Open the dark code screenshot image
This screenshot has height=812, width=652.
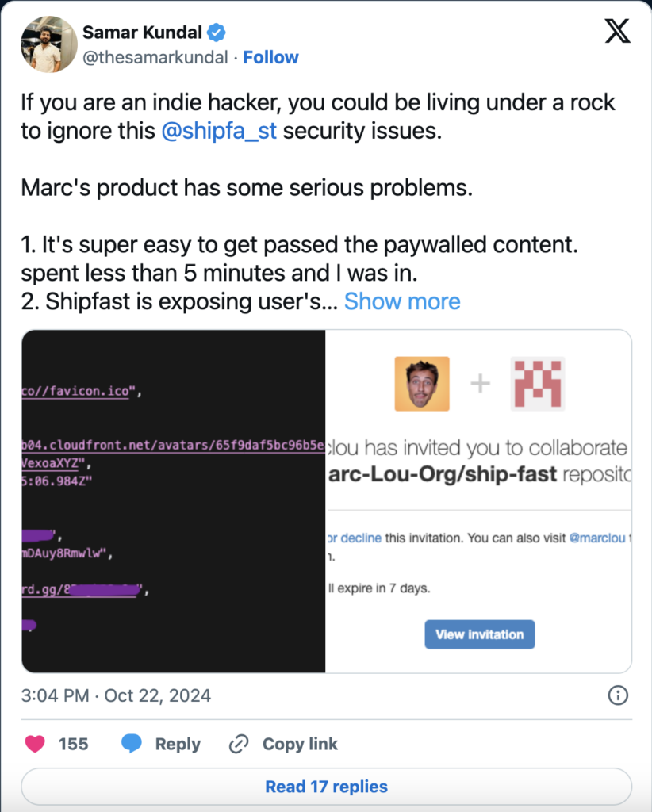pyautogui.click(x=174, y=501)
